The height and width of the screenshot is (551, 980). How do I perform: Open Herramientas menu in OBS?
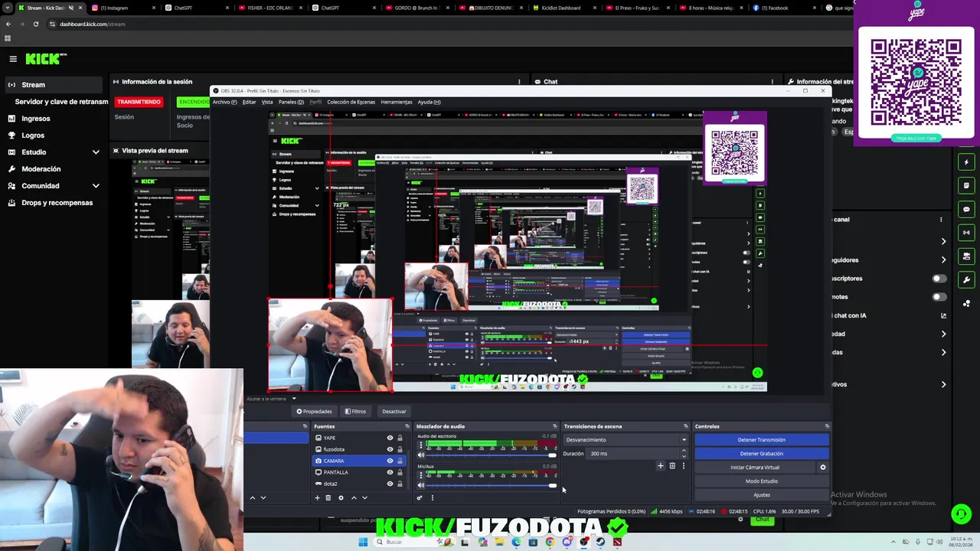397,102
